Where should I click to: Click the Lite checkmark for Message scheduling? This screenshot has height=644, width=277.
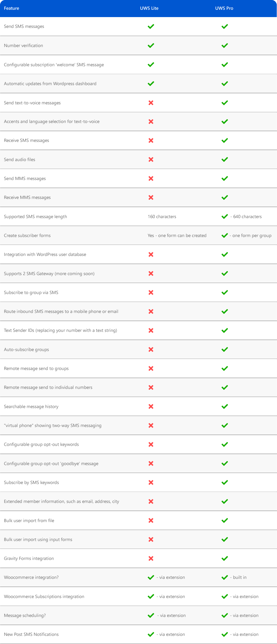(151, 615)
